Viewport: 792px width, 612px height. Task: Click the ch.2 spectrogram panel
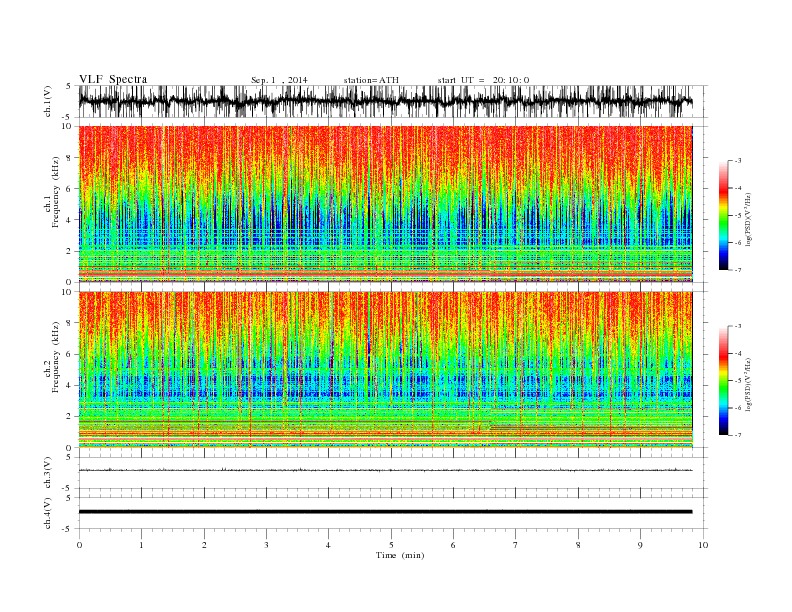click(385, 369)
